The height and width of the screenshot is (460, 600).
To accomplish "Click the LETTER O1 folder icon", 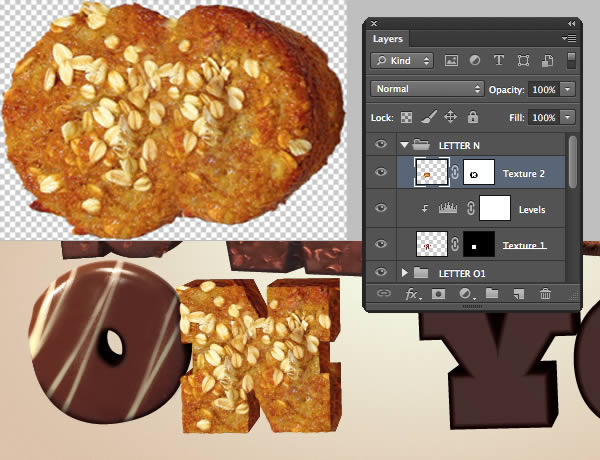I will 421,272.
